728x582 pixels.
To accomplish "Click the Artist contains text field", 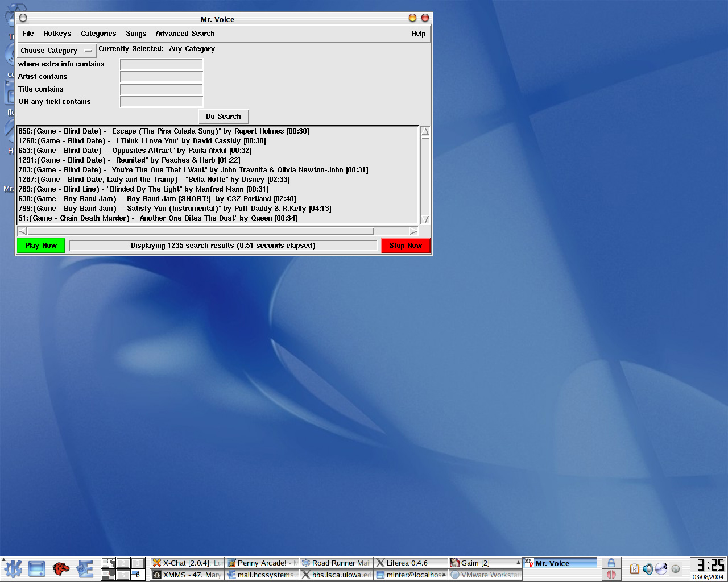I will pos(162,77).
